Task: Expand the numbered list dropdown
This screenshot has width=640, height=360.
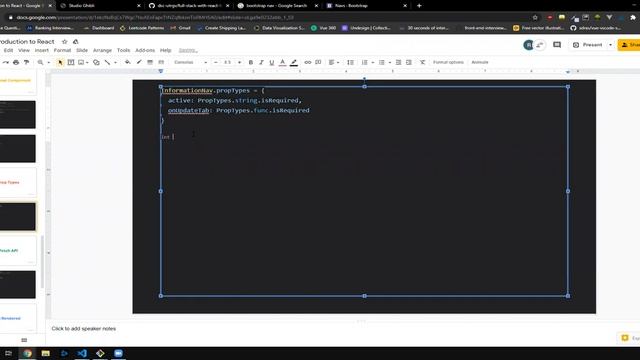Action: point(373,62)
